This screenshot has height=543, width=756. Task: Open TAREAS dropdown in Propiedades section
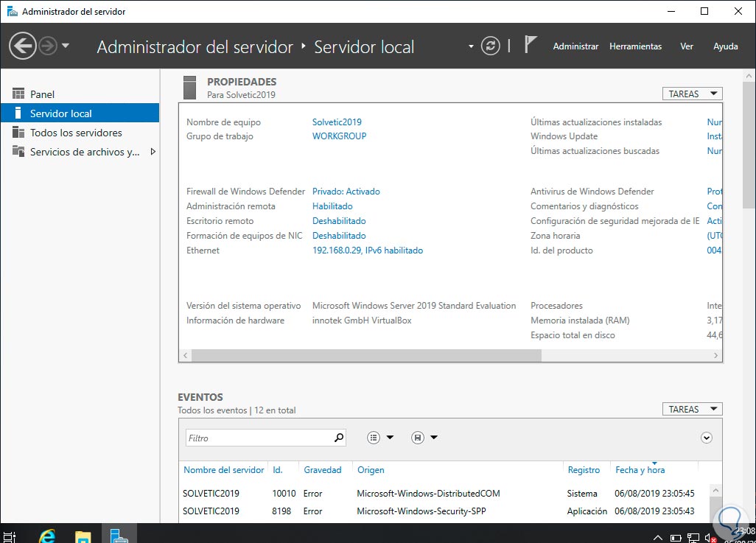(x=692, y=94)
